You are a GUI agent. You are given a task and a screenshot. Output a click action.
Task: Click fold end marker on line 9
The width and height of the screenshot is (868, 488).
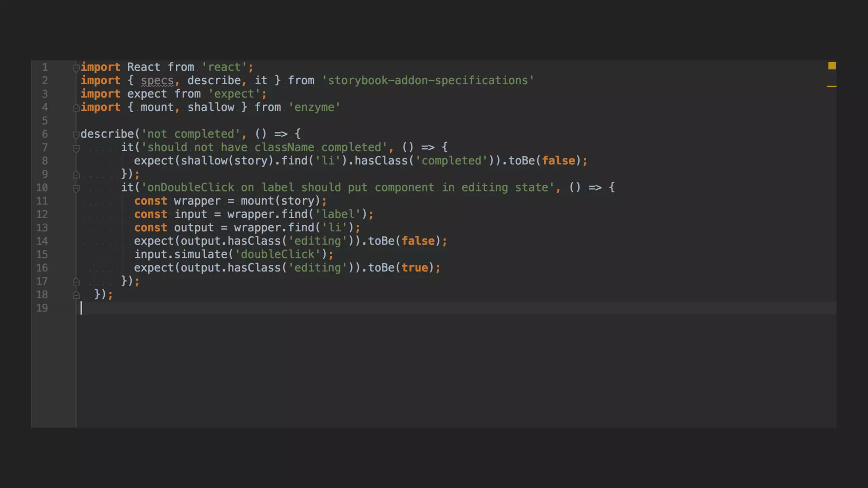76,175
